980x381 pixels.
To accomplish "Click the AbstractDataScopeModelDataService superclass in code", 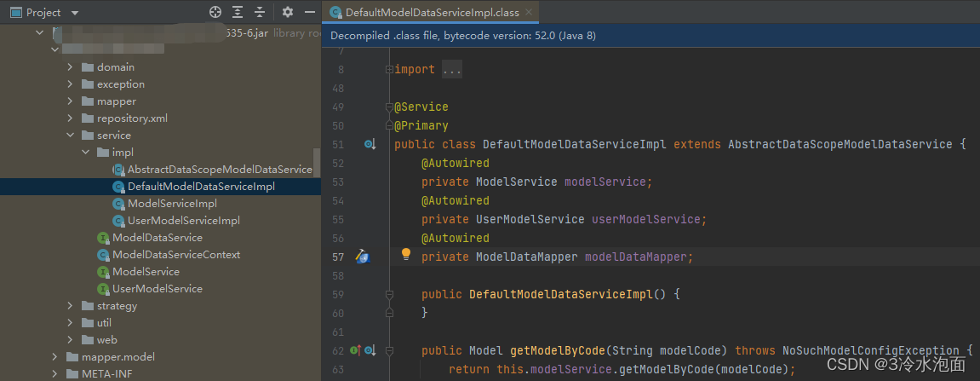I will pyautogui.click(x=840, y=145).
